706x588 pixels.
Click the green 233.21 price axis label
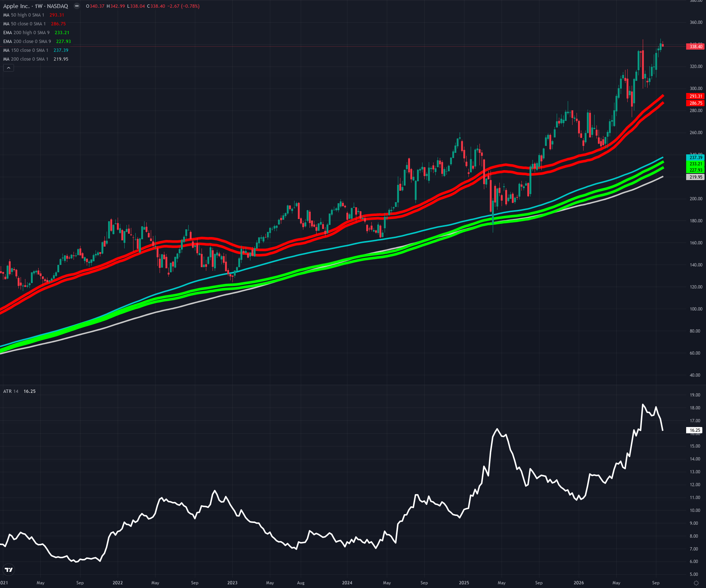695,164
